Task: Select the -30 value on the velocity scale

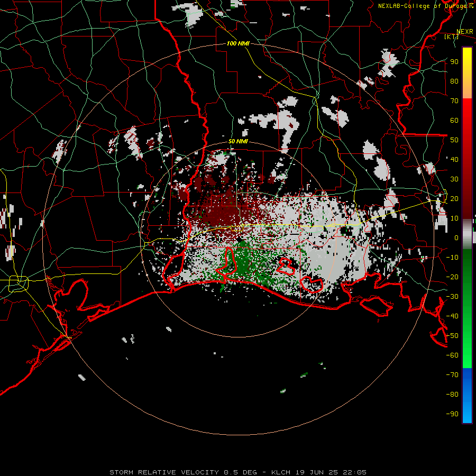Action: coord(452,297)
